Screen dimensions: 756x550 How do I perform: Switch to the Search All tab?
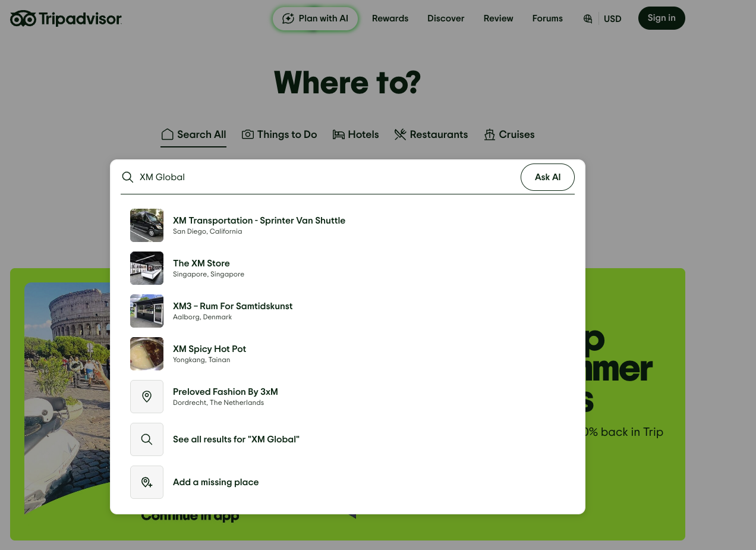tap(194, 135)
